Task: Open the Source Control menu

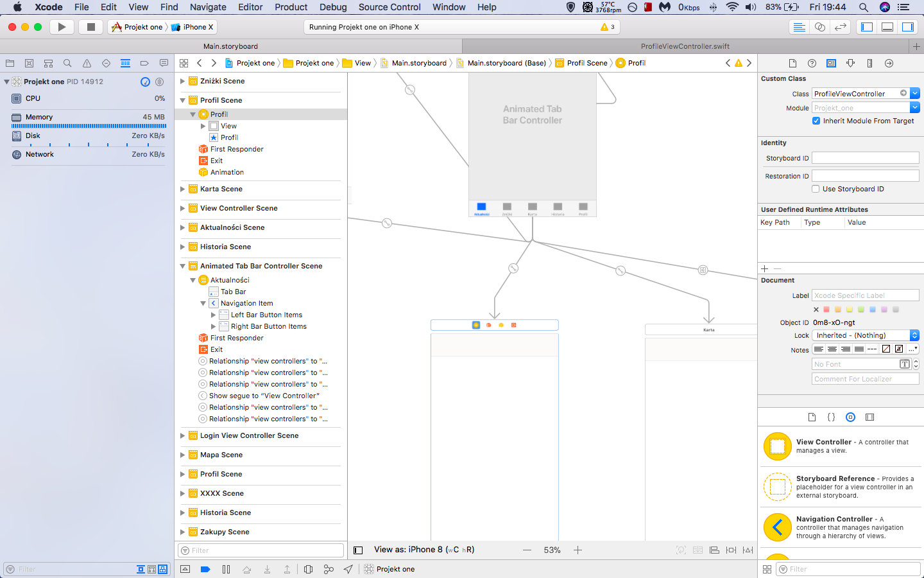Action: (x=389, y=7)
